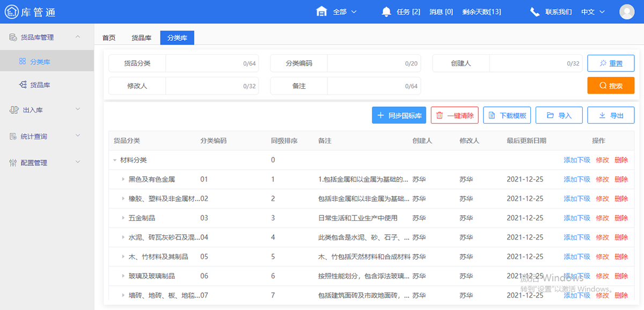Click the 联系我们 phone icon
This screenshot has height=310, width=644.
click(x=535, y=11)
